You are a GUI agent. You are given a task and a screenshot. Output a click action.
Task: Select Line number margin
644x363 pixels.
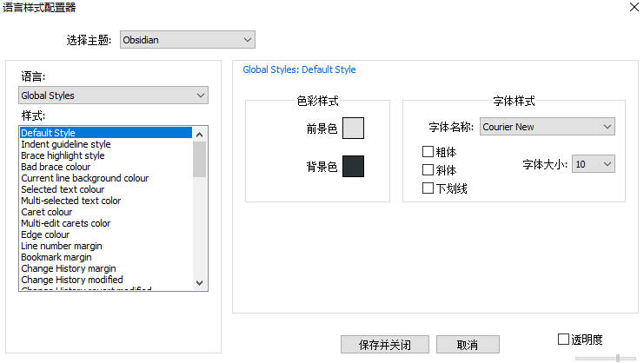pyautogui.click(x=106, y=246)
